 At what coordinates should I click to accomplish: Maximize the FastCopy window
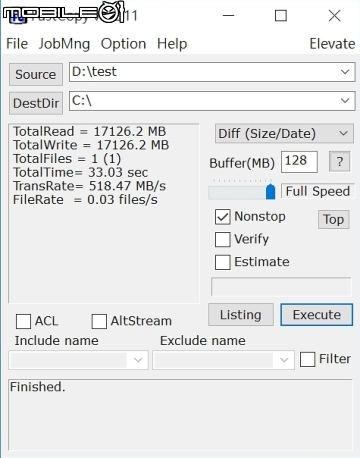point(281,15)
